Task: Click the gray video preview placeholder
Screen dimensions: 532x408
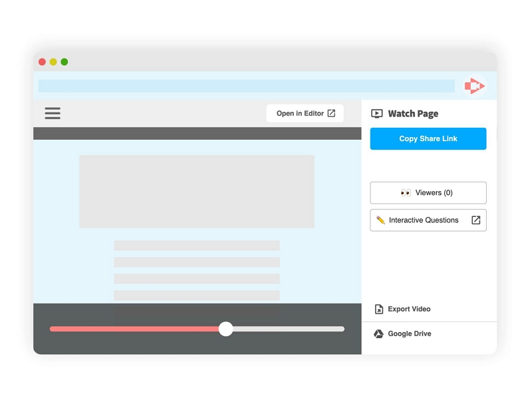Action: [197, 192]
